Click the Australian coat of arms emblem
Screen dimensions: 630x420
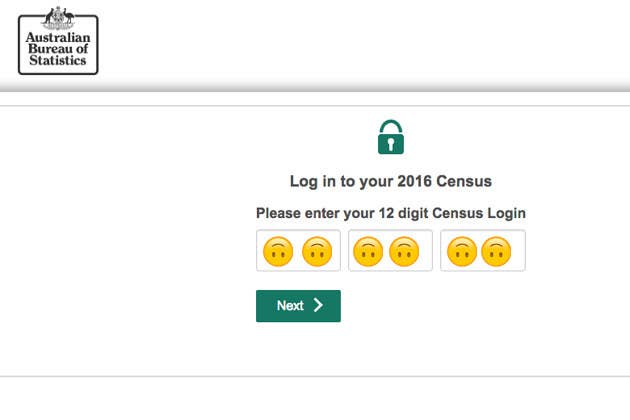[x=59, y=18]
